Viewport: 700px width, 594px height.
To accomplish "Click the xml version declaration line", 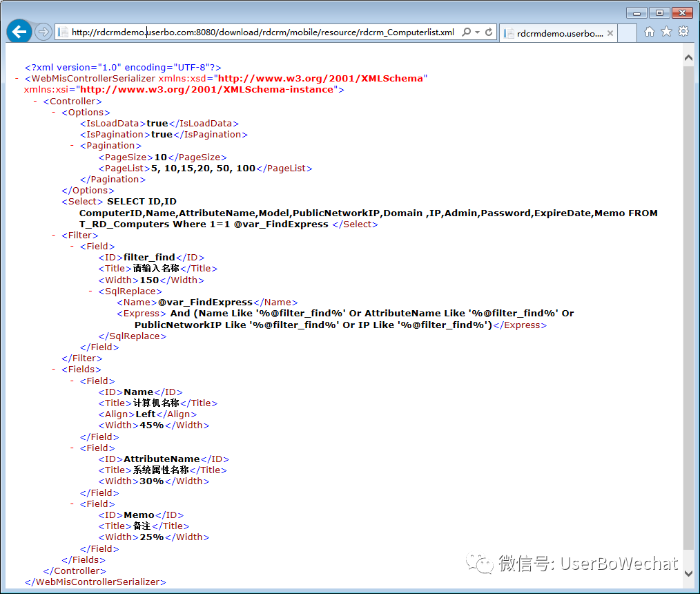I will pyautogui.click(x=123, y=68).
